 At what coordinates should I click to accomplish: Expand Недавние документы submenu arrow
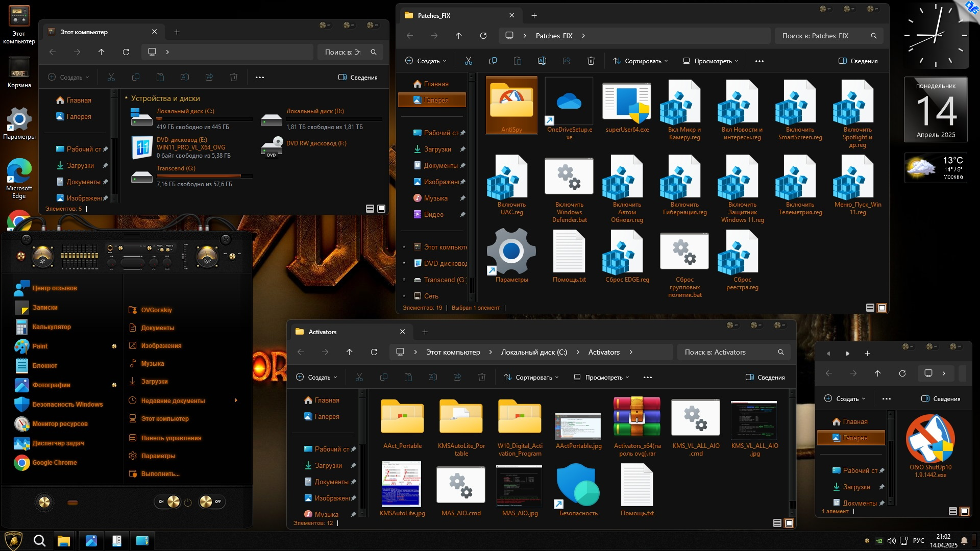pyautogui.click(x=236, y=400)
